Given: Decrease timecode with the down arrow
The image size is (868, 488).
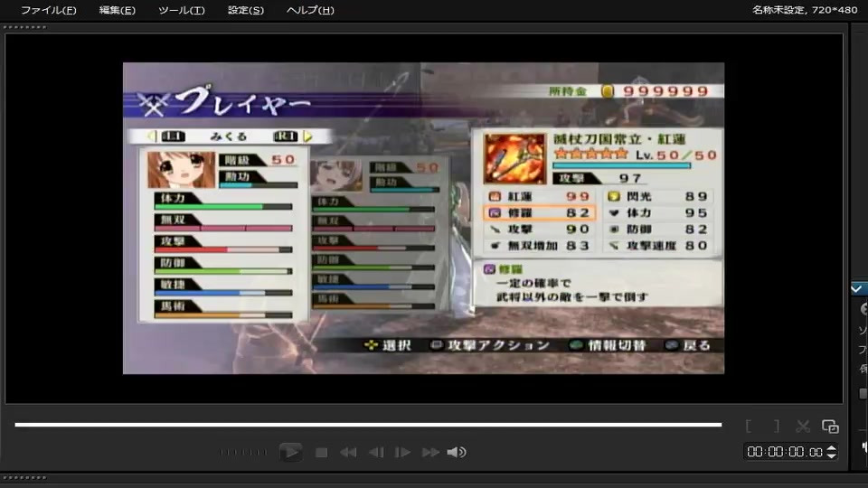Looking at the screenshot, I should (831, 455).
